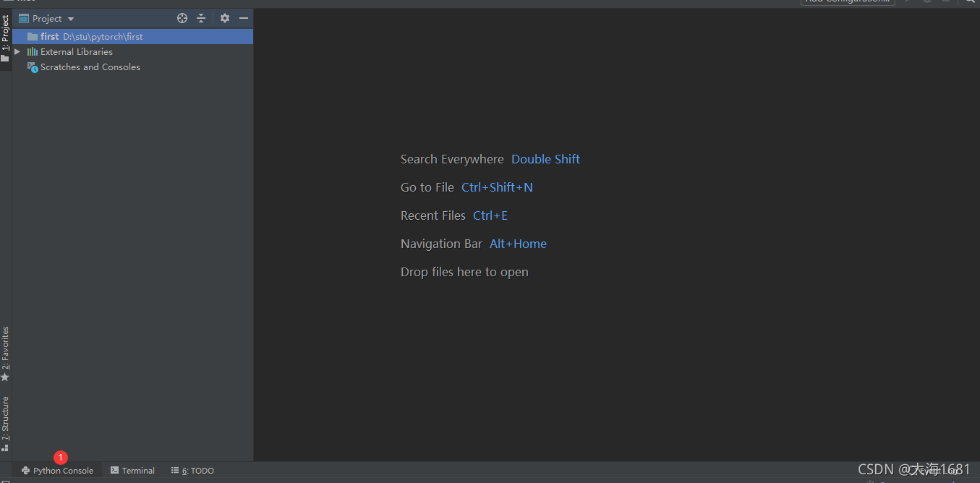This screenshot has height=483, width=980.
Task: Click 'Double Shift' shortcut text
Action: 545,159
